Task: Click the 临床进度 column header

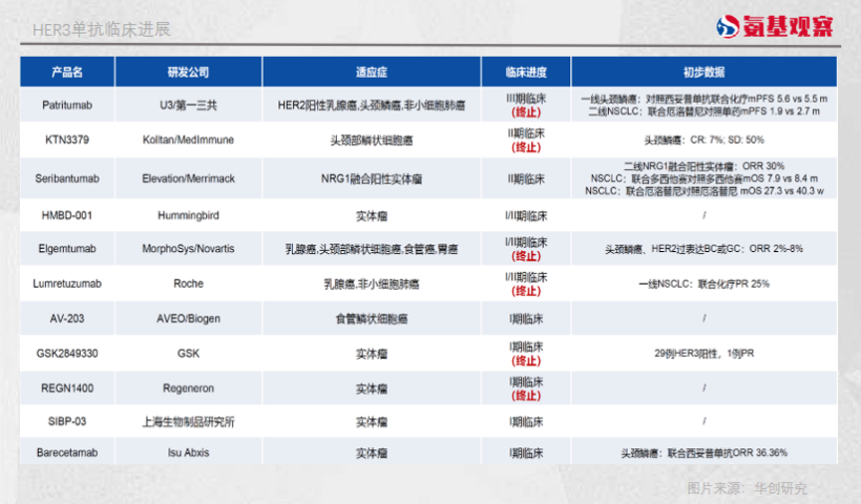Action: point(525,73)
